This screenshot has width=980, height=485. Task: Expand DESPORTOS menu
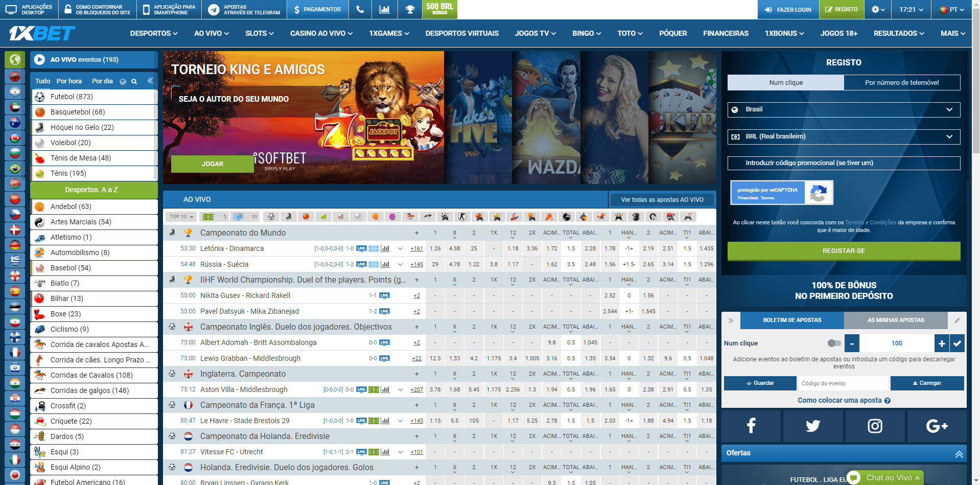pos(154,33)
